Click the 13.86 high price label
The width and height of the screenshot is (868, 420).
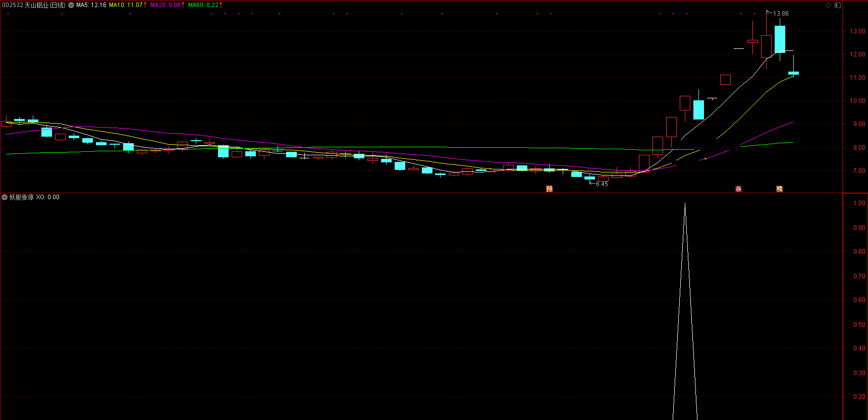pyautogui.click(x=781, y=14)
